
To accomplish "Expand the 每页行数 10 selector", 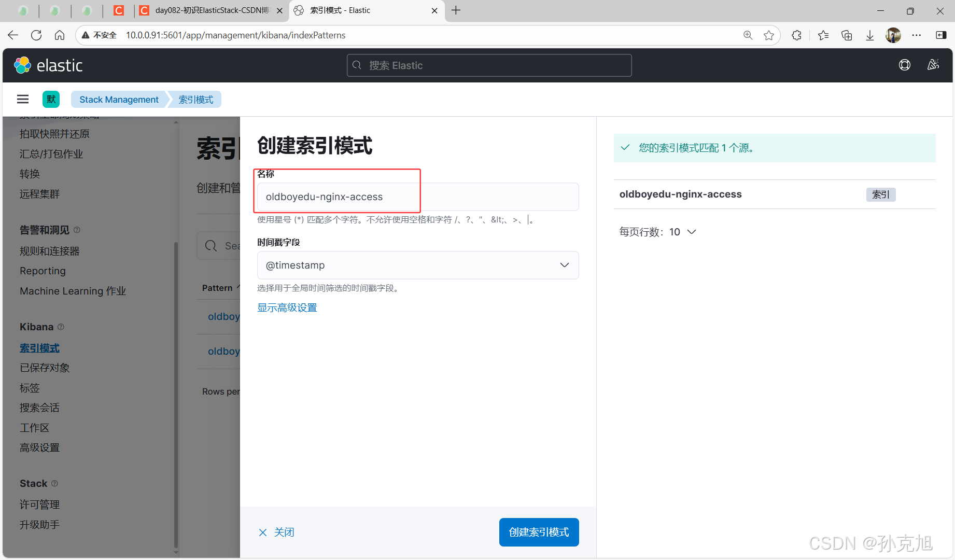I will [x=657, y=232].
